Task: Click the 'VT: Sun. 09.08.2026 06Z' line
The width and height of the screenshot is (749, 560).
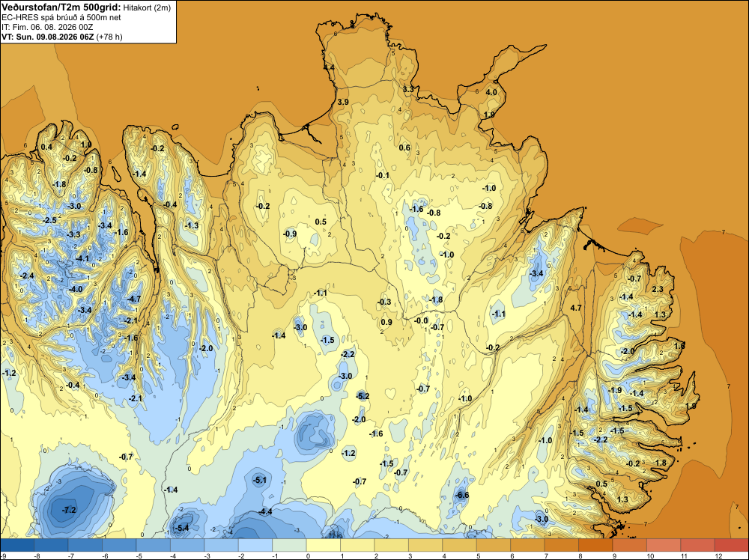Action: coord(48,37)
